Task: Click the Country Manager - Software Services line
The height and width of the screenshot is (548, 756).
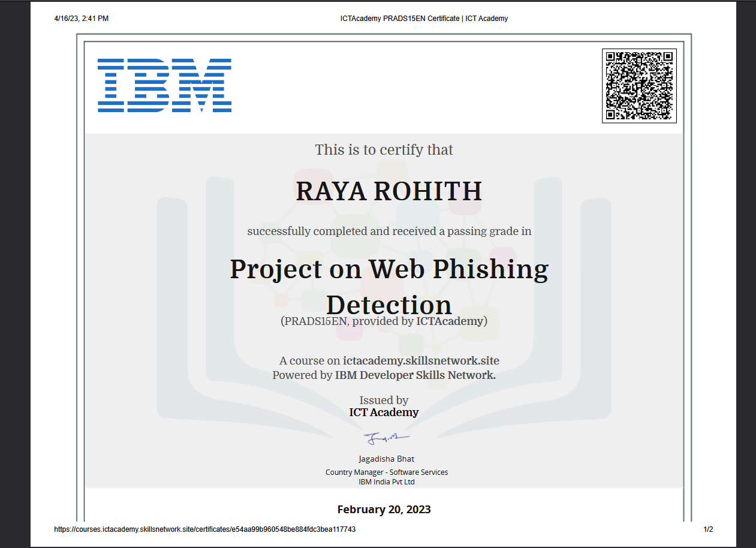Action: 386,472
